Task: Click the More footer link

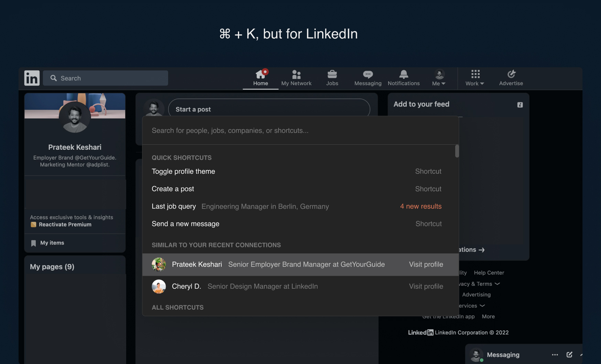Action: click(x=488, y=317)
